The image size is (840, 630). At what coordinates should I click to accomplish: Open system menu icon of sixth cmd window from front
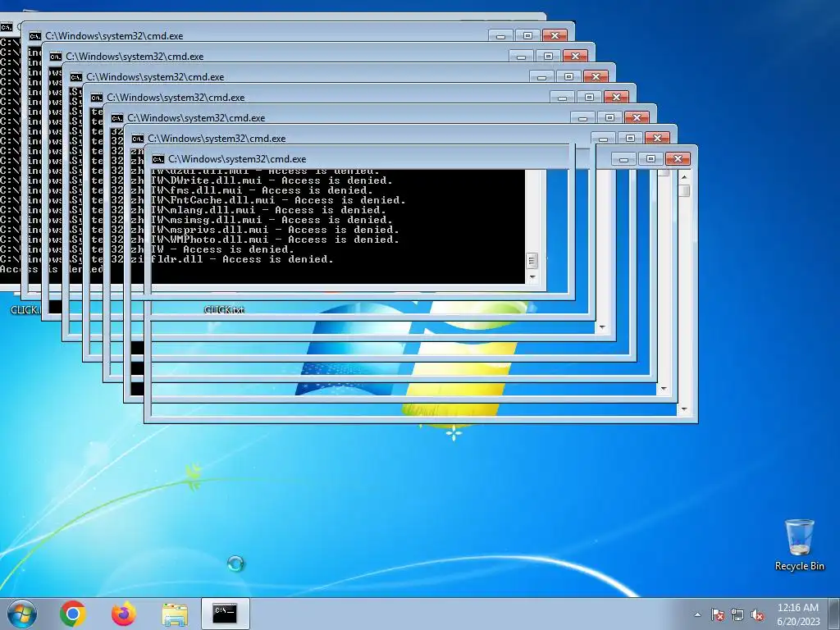pyautogui.click(x=56, y=57)
